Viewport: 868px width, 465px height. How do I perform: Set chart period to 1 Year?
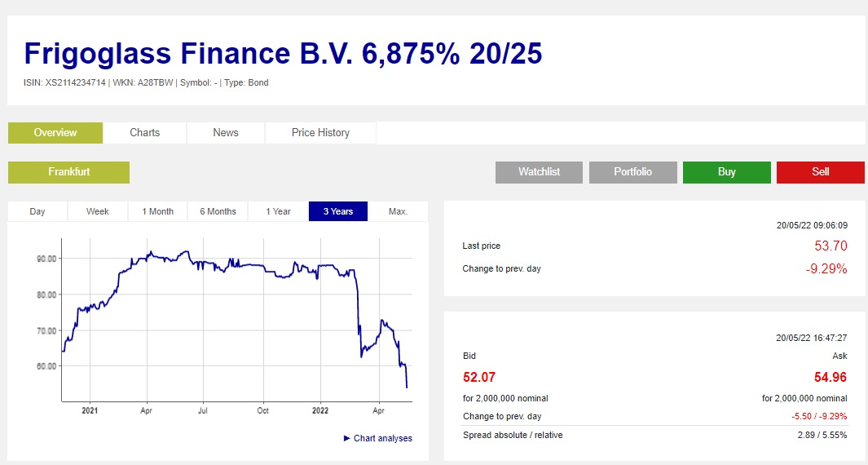click(278, 211)
